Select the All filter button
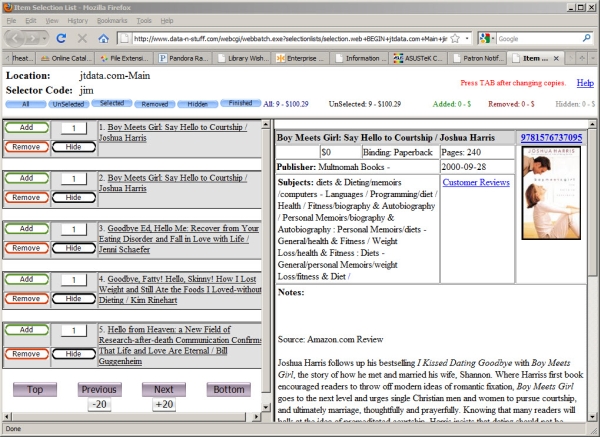Screen dimensions: 600x437 [x=26, y=104]
